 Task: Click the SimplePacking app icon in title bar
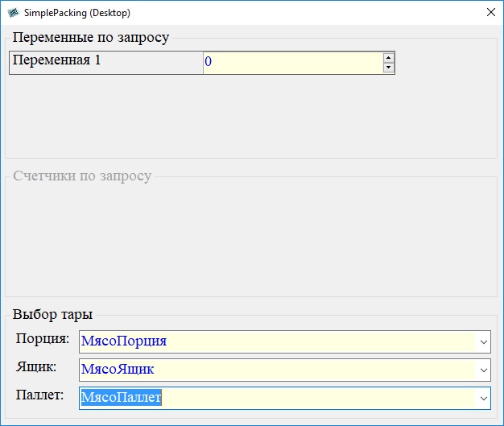[x=13, y=13]
